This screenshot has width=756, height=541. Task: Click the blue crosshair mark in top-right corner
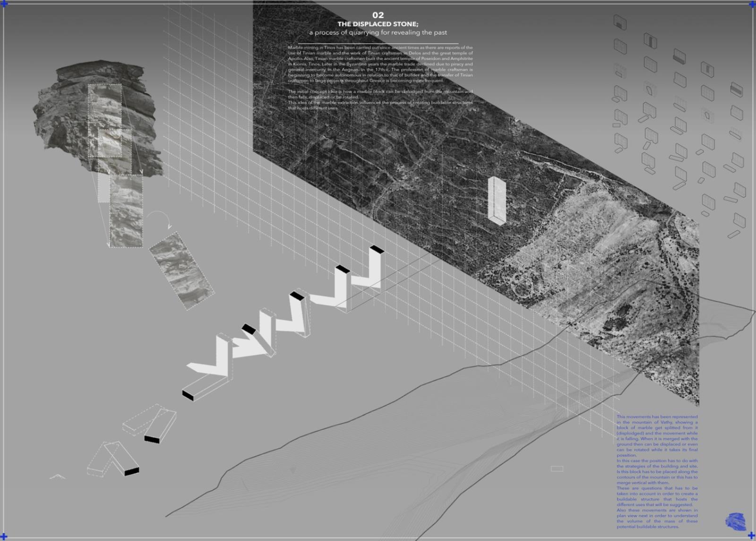tap(752, 4)
